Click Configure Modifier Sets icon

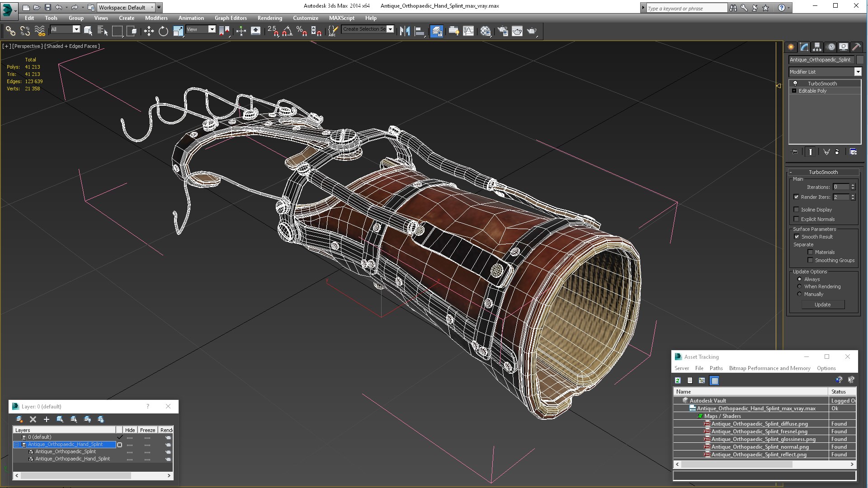click(x=853, y=152)
